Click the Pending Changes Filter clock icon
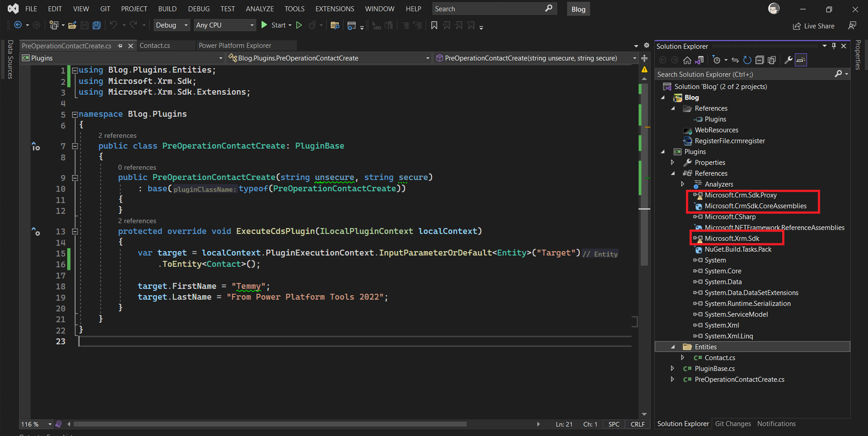 [x=716, y=60]
